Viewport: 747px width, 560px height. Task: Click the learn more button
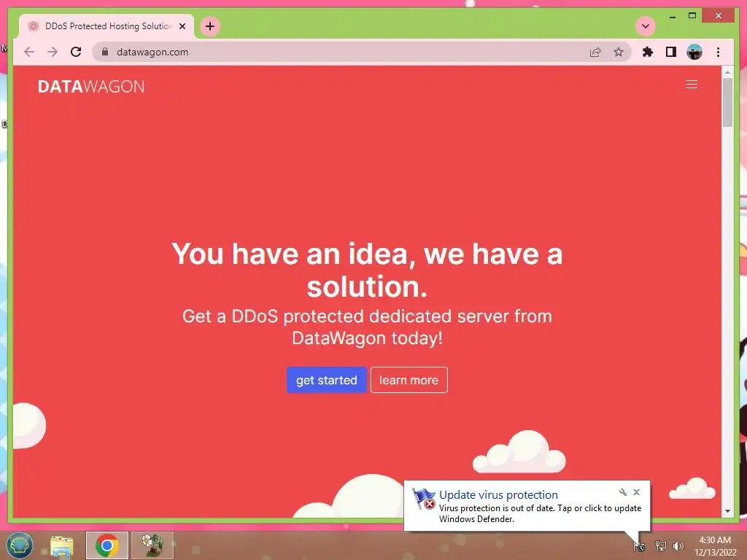409,380
